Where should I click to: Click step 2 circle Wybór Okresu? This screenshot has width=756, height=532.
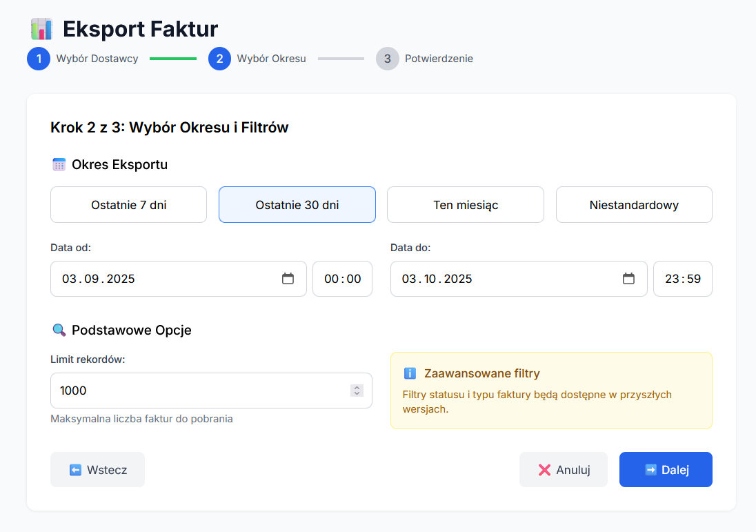pyautogui.click(x=219, y=59)
